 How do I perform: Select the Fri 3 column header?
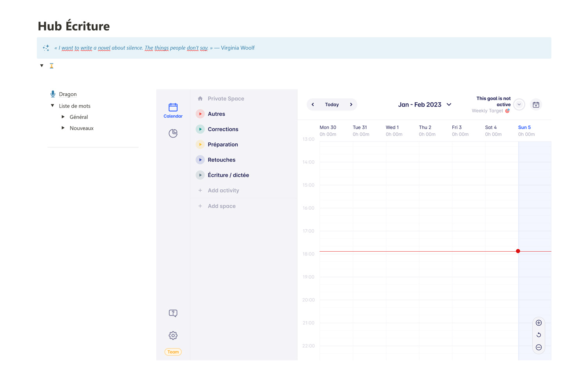(457, 127)
